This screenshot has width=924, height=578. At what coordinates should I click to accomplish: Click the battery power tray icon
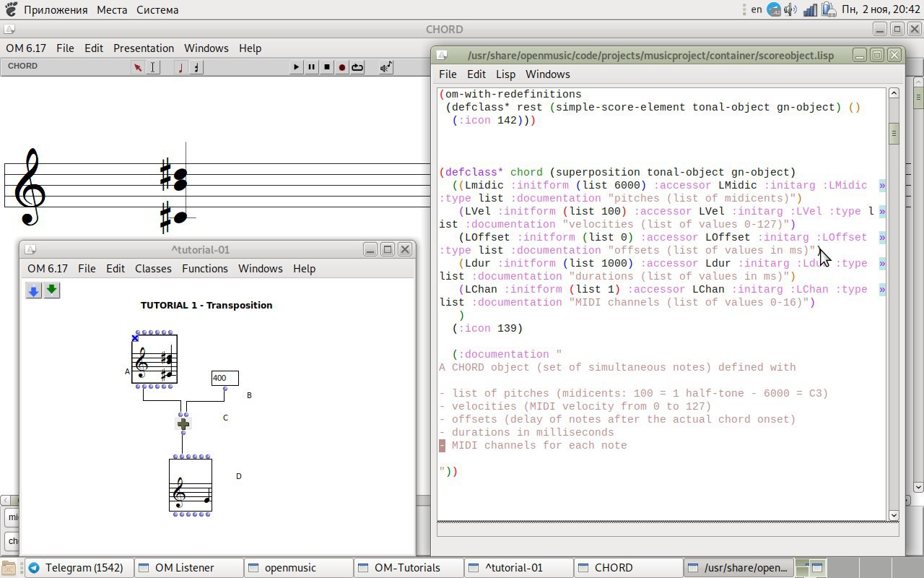point(828,9)
